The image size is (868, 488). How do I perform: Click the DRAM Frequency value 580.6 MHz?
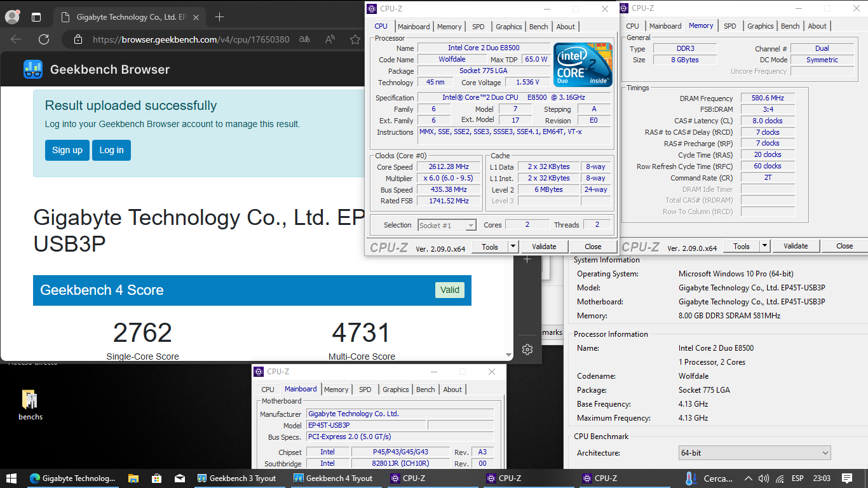tap(768, 98)
